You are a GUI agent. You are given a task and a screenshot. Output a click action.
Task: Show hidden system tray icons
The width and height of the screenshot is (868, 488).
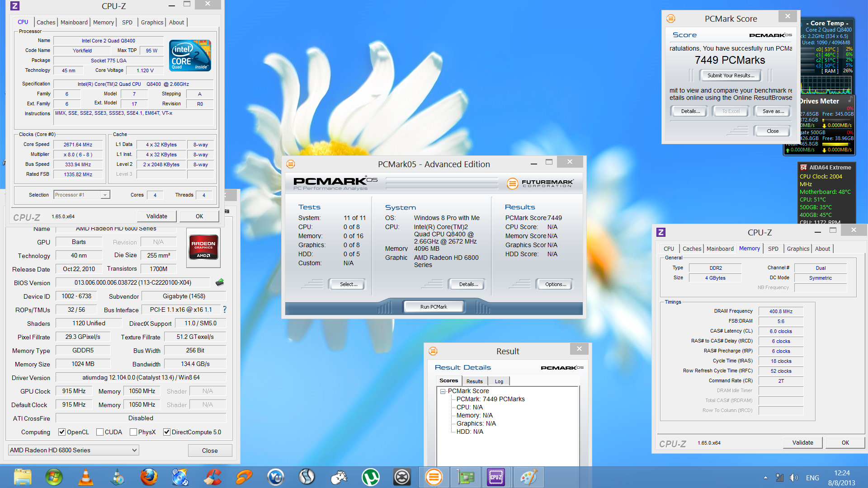point(765,478)
